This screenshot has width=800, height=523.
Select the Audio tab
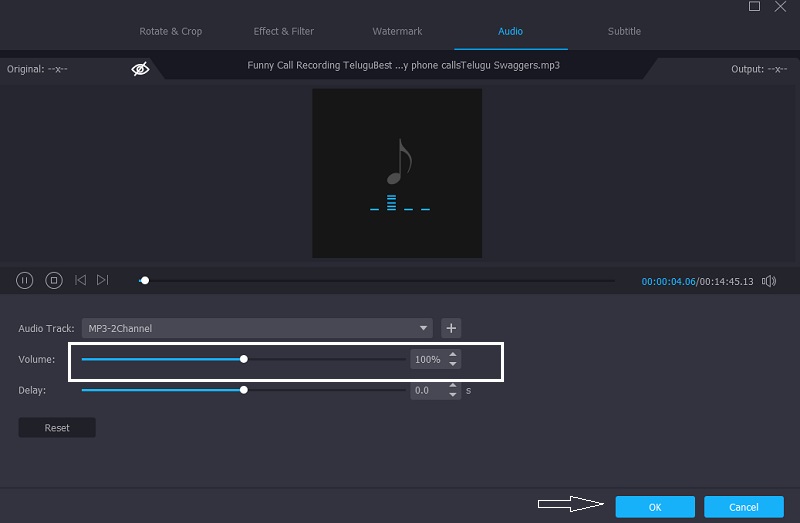point(510,31)
